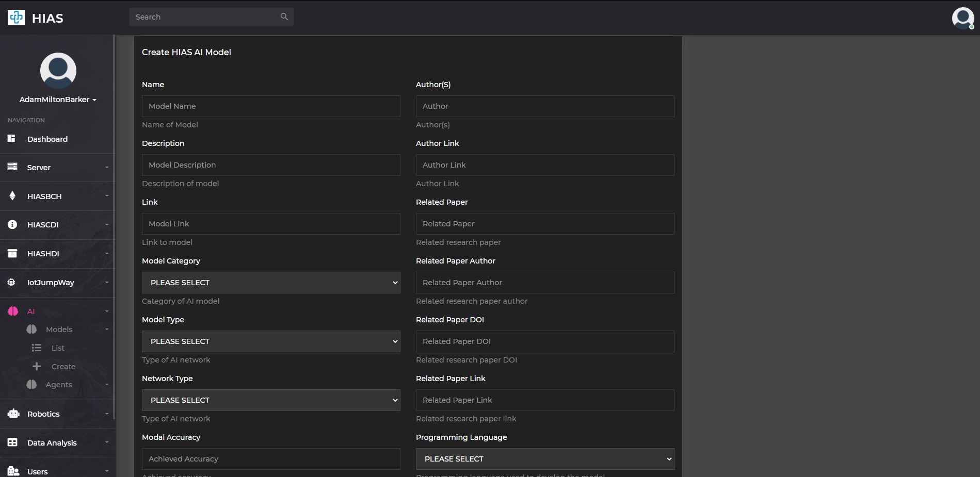Click the Author Link input field
The width and height of the screenshot is (980, 477).
pos(545,165)
